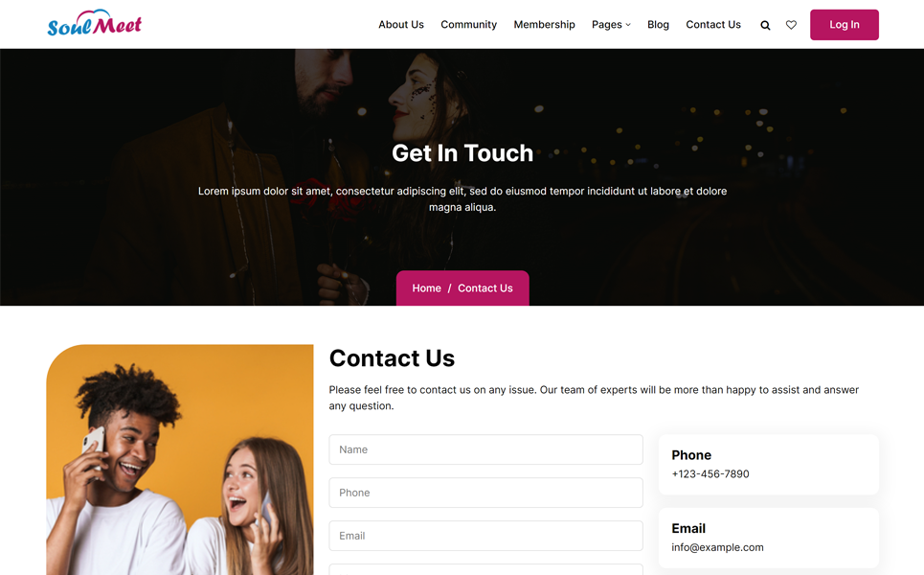The width and height of the screenshot is (924, 575).
Task: Select Contact Us in the navigation bar
Action: [713, 25]
